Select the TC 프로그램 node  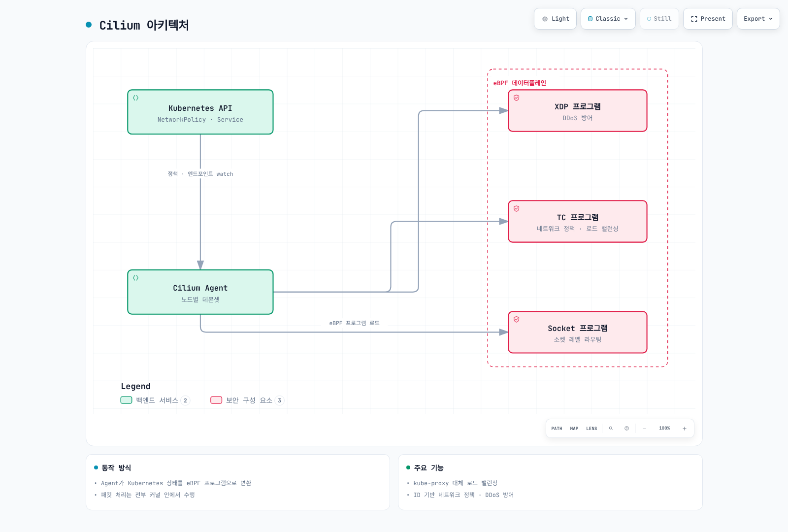click(x=578, y=222)
